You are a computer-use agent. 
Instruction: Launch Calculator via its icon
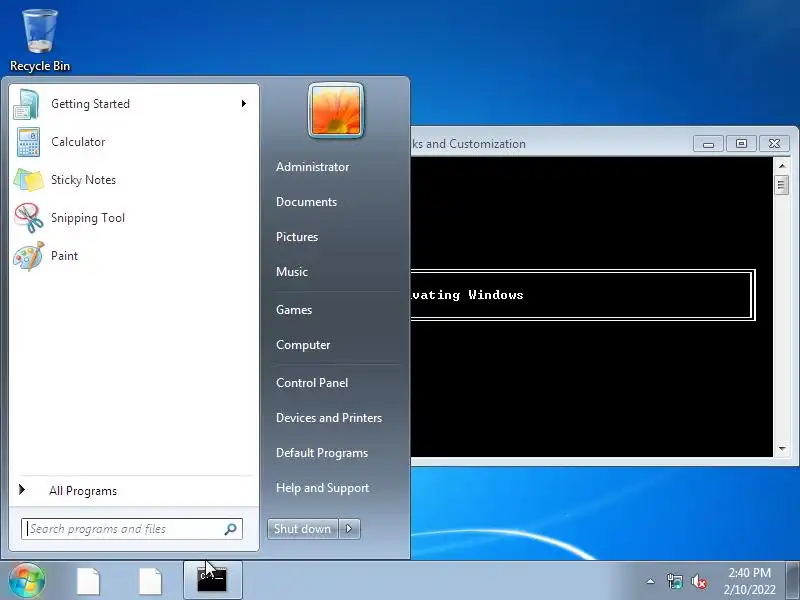click(x=28, y=142)
